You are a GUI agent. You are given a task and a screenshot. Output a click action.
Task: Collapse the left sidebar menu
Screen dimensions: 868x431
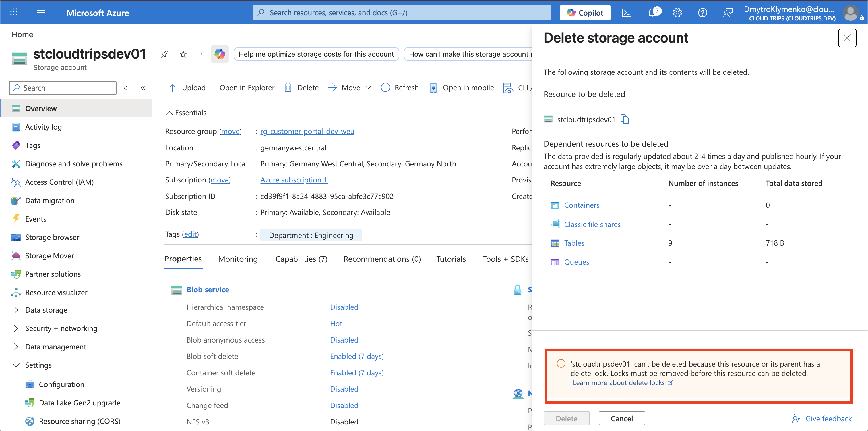tap(143, 88)
